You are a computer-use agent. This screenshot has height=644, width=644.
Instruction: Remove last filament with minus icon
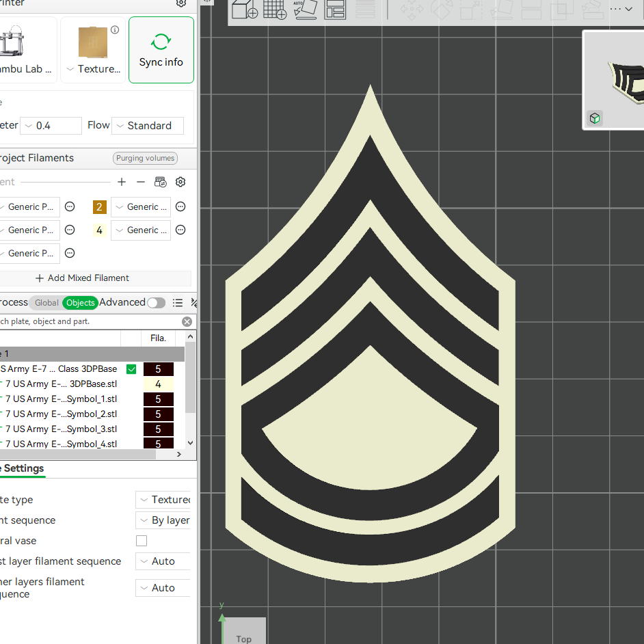[141, 182]
